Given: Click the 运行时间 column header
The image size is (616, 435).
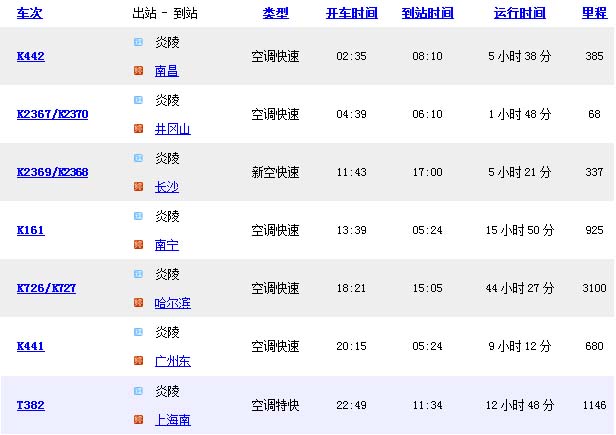Looking at the screenshot, I should (x=520, y=13).
